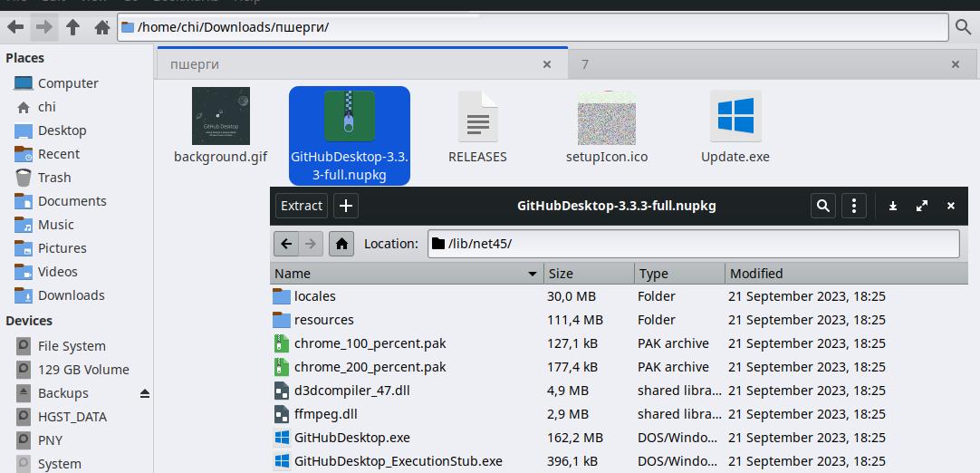Image resolution: width=980 pixels, height=473 pixels.
Task: Click the 162,2 MB size cell
Action: point(575,438)
